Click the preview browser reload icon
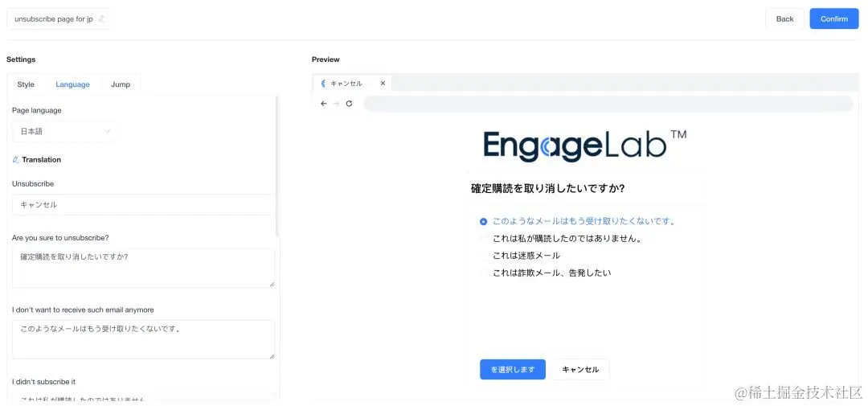The height and width of the screenshot is (406, 868). (349, 104)
